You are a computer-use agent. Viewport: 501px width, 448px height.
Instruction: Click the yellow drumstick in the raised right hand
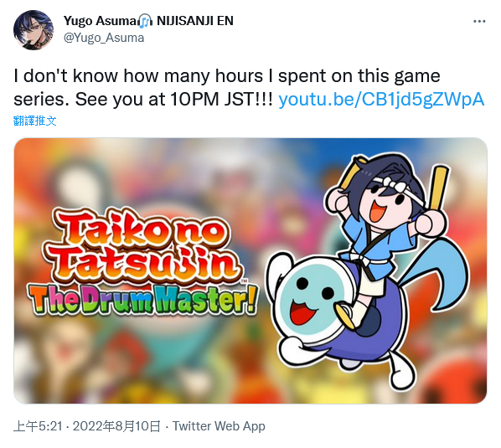coord(439,187)
